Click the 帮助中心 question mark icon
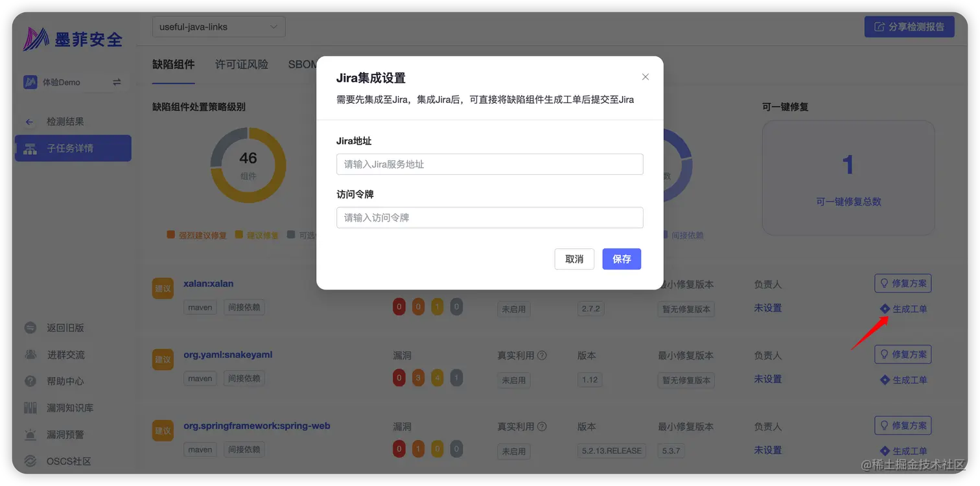 point(30,381)
